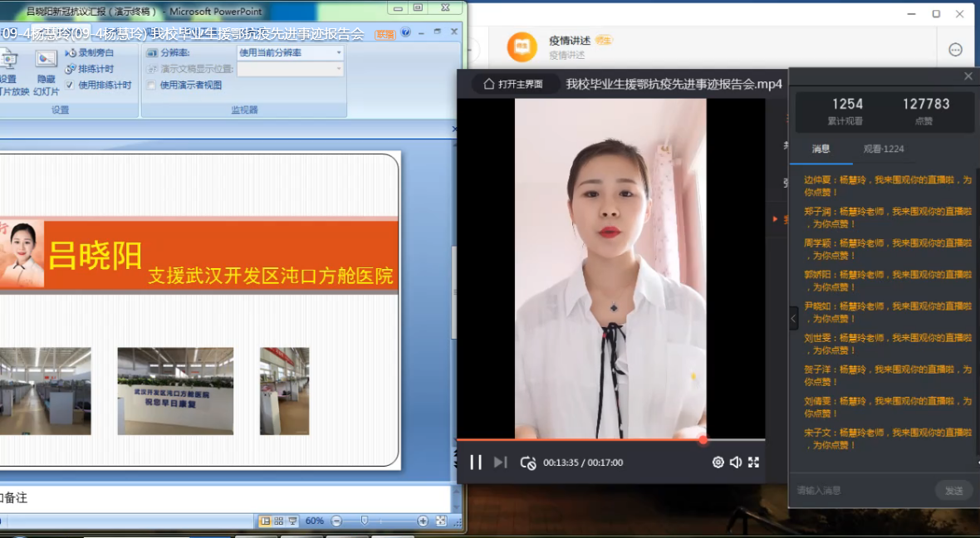Switch to slide sorter view

click(x=279, y=521)
